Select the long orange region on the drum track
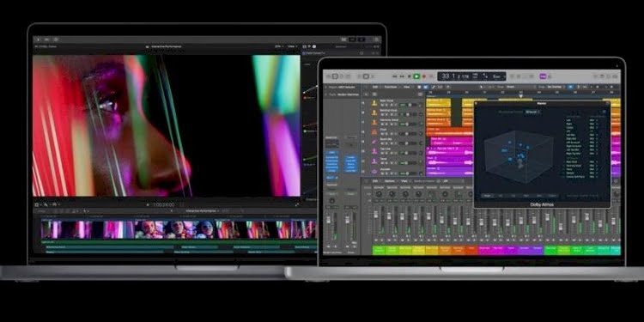Image resolution: width=644 pixels, height=322 pixels. (x=450, y=132)
